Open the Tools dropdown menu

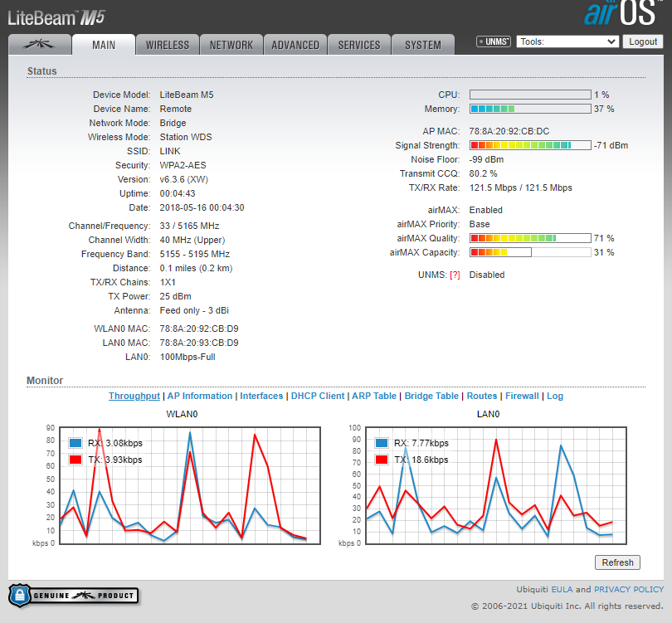point(567,41)
